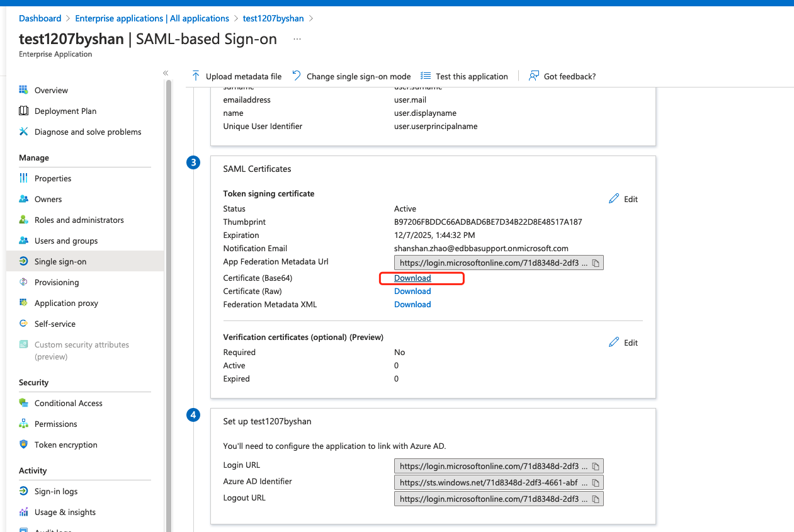Click the Self-service icon
The height and width of the screenshot is (532, 794).
23,324
